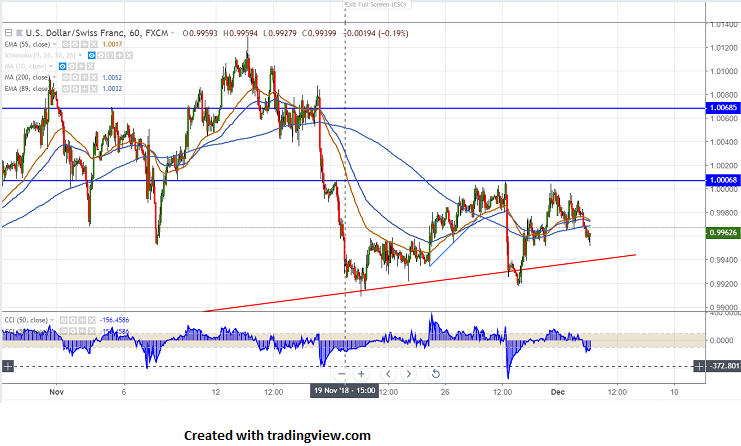Click the open price O0.99593 in the header

[x=200, y=33]
